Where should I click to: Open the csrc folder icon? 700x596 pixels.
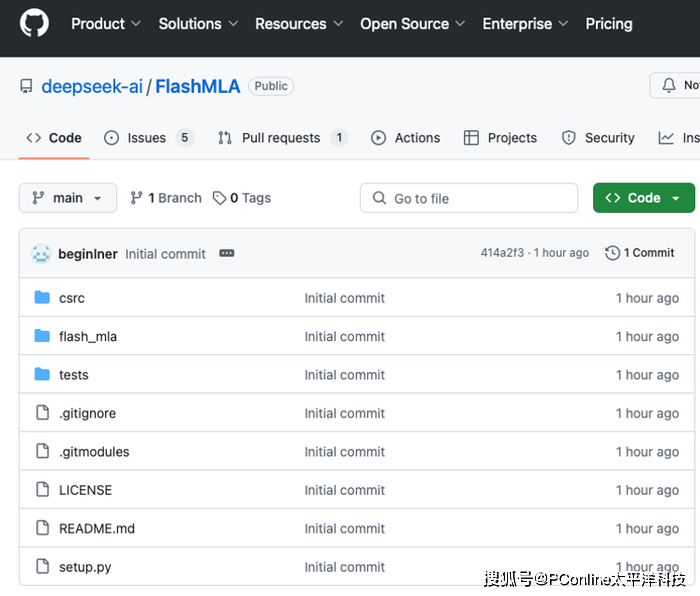click(42, 298)
